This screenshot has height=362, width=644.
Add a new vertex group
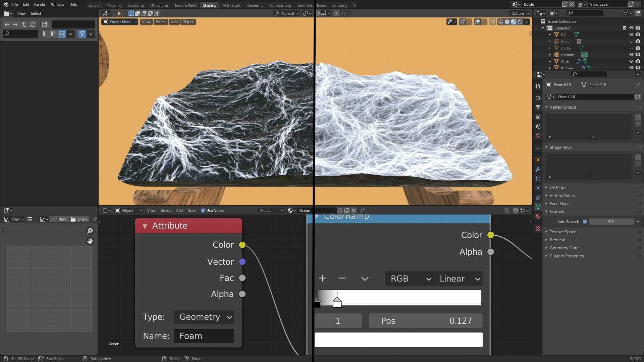coord(638,117)
